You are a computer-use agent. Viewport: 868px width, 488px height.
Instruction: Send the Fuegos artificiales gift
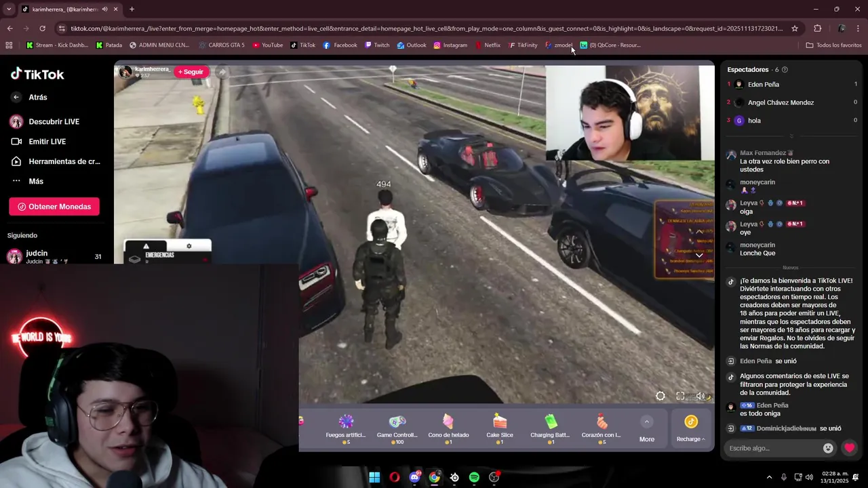(346, 428)
